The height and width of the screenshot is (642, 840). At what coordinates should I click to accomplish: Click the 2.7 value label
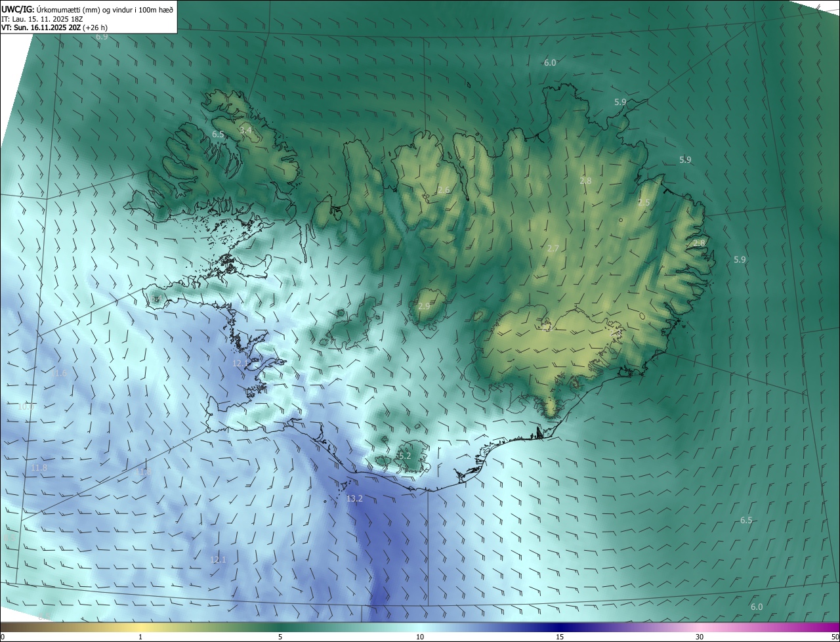point(553,249)
